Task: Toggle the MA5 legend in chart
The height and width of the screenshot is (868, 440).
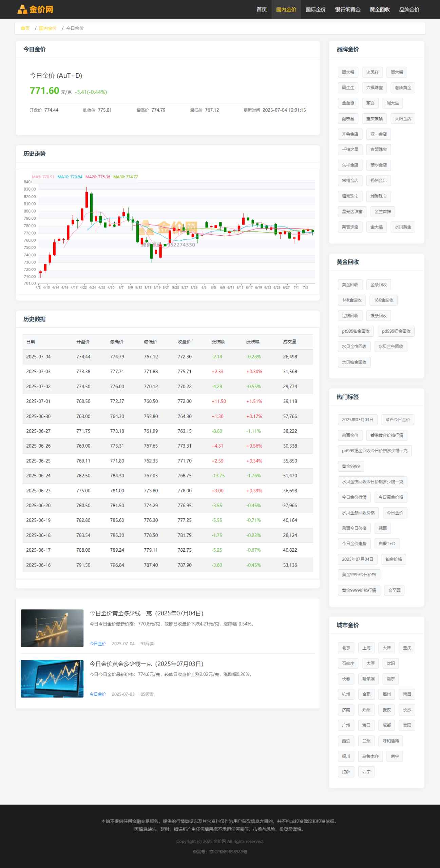Action: (x=43, y=177)
